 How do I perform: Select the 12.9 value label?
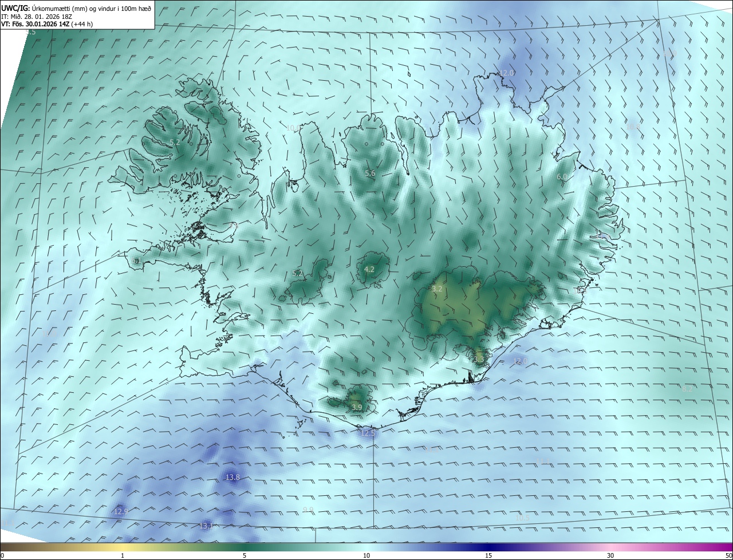(x=121, y=511)
